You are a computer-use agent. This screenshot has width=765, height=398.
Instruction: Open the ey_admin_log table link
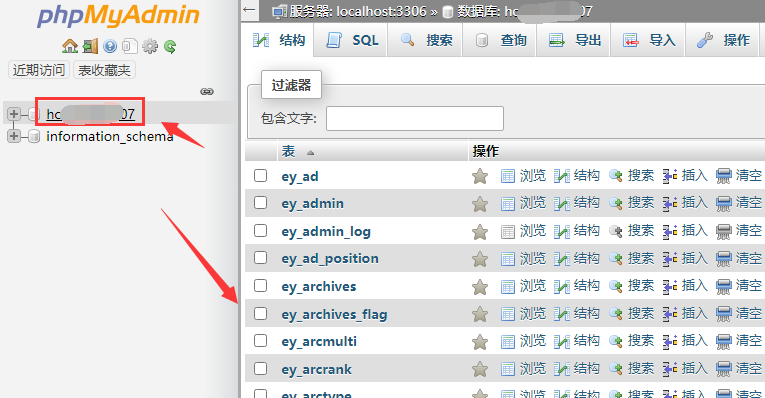point(326,231)
